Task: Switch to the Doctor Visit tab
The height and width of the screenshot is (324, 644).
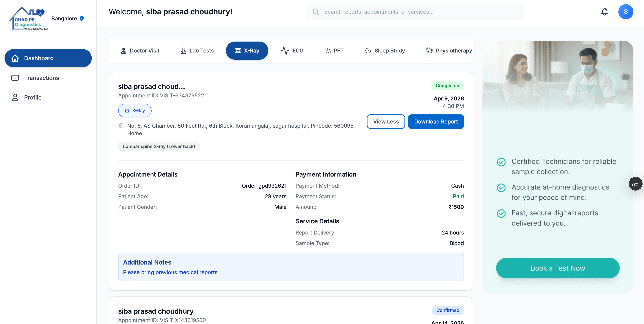Action: coord(140,51)
